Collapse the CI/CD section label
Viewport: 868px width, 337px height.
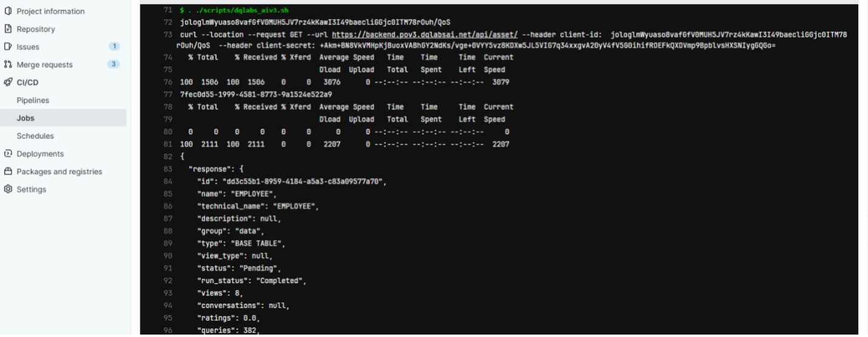point(27,82)
